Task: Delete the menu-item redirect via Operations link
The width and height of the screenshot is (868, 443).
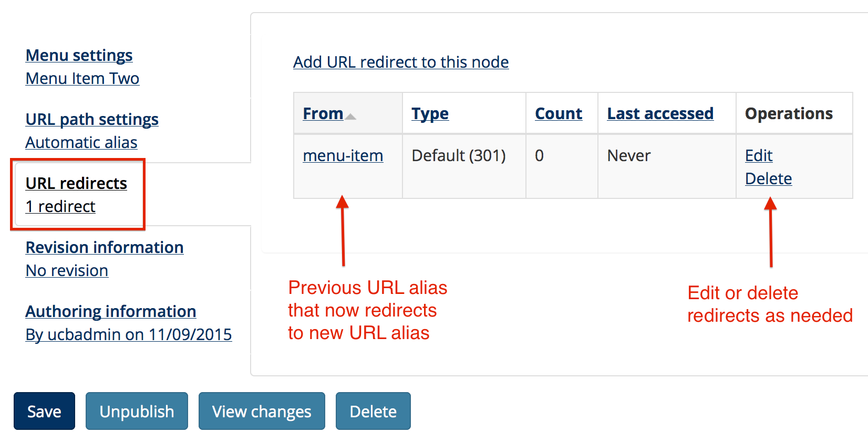Action: pos(768,178)
